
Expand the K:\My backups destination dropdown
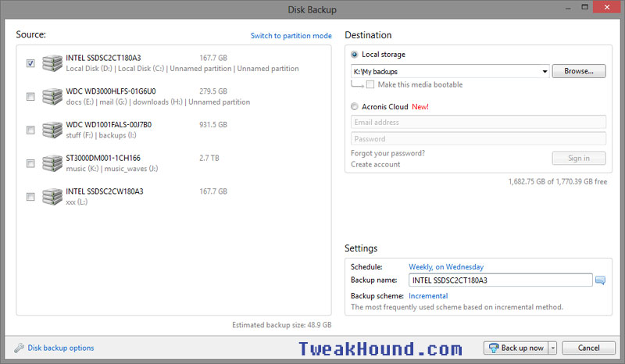(x=545, y=72)
